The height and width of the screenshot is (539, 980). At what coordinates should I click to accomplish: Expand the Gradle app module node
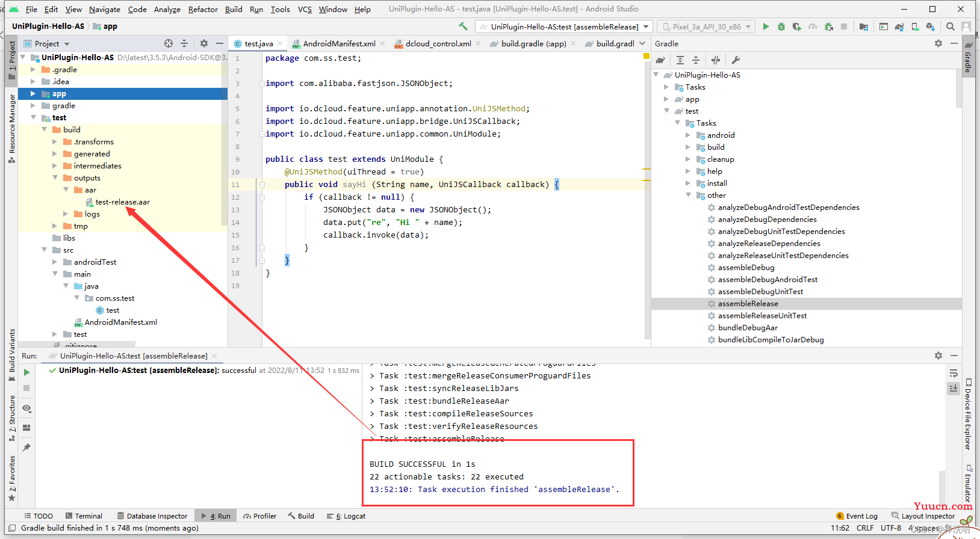coord(666,99)
